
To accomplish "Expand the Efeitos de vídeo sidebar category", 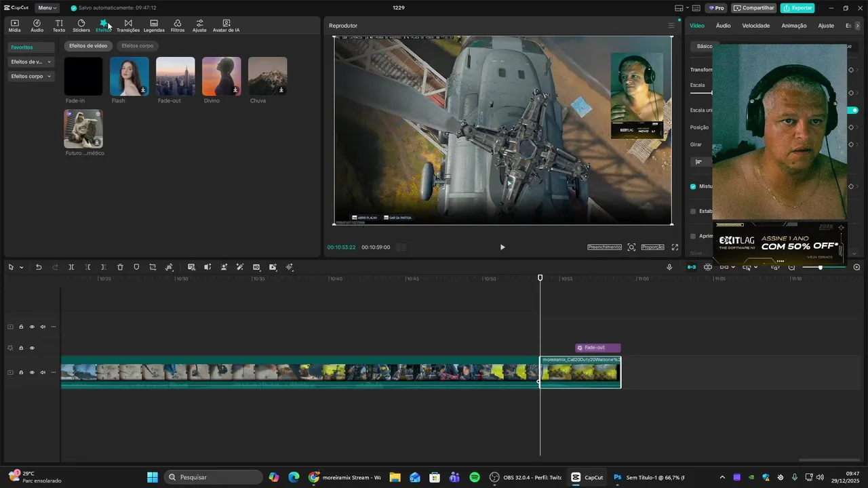I will tap(31, 62).
